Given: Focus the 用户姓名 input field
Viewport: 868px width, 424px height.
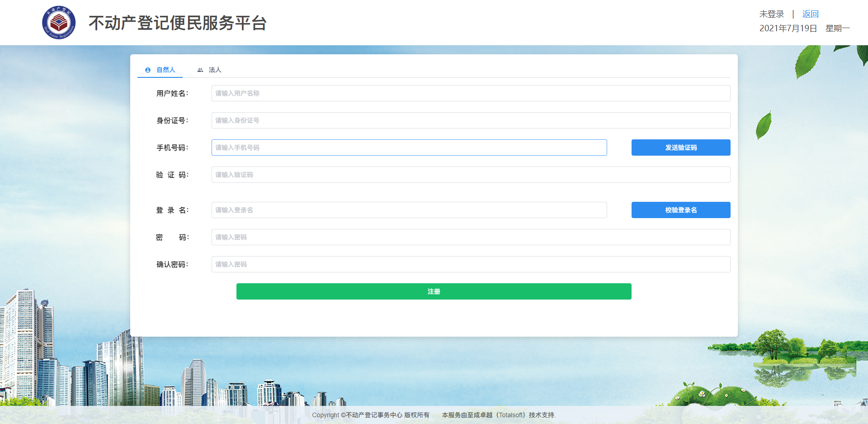Looking at the screenshot, I should point(470,93).
